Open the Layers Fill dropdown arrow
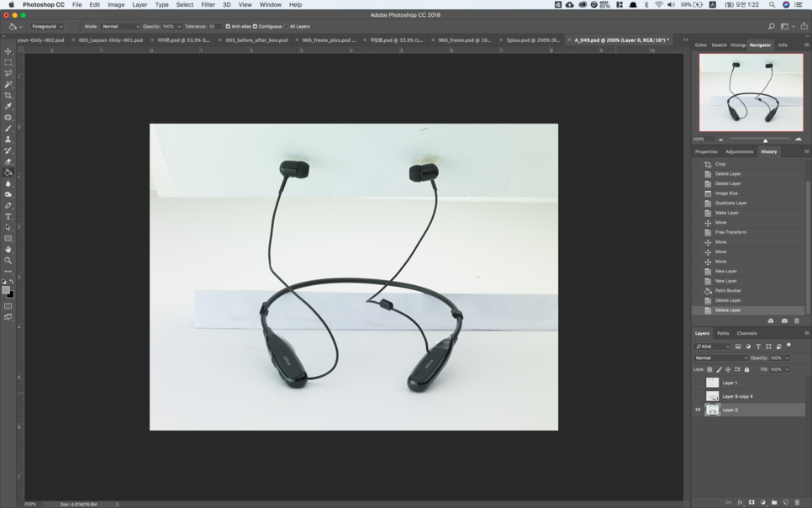The image size is (812, 508). click(x=787, y=369)
